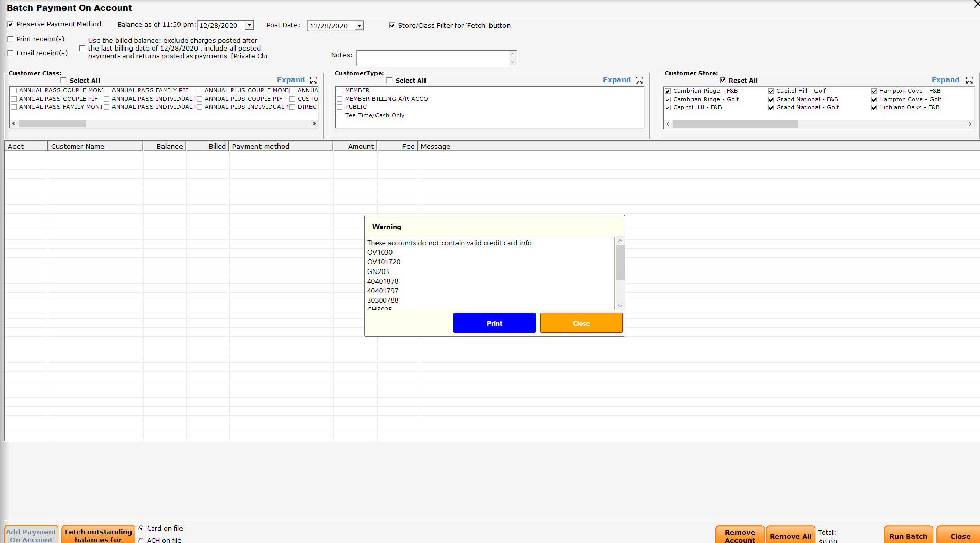
Task: Click the left scroll arrow under Customer Store list
Action: [x=667, y=124]
